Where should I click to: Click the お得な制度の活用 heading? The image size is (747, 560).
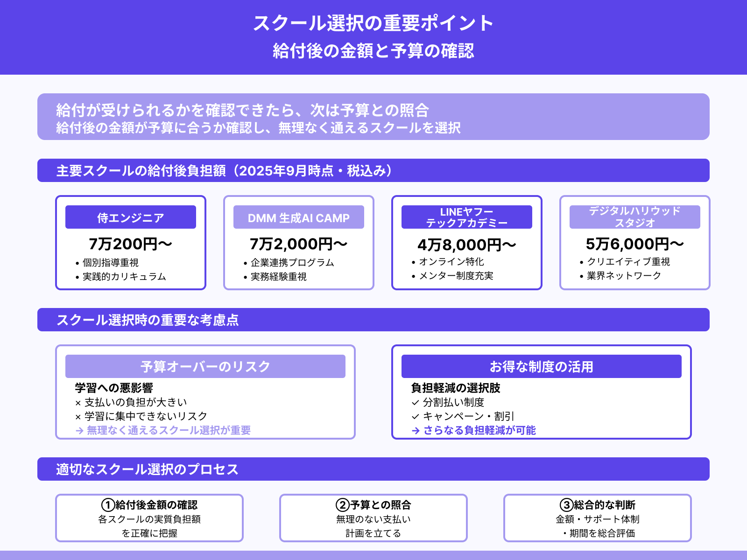(x=542, y=367)
